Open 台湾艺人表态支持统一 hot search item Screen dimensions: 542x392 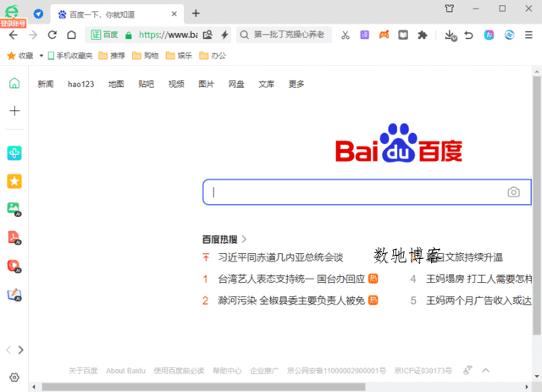pyautogui.click(x=291, y=279)
